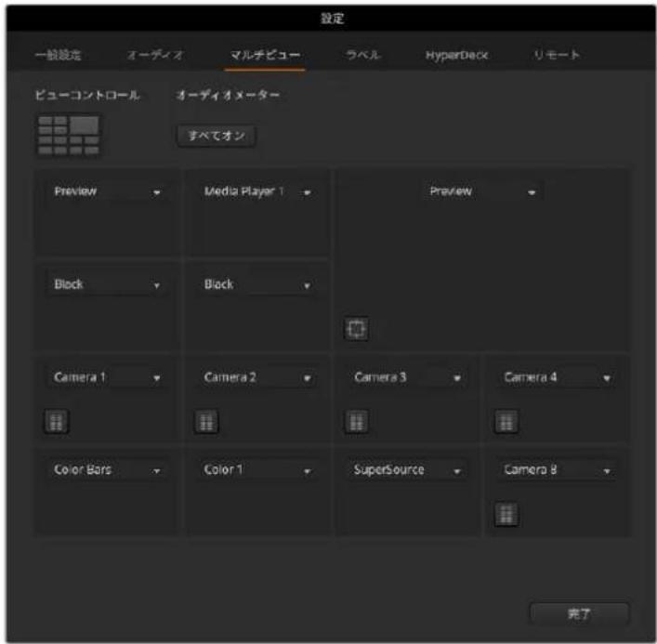The height and width of the screenshot is (644, 657).
Task: Open the Black dropdown beside it
Action: point(257,284)
